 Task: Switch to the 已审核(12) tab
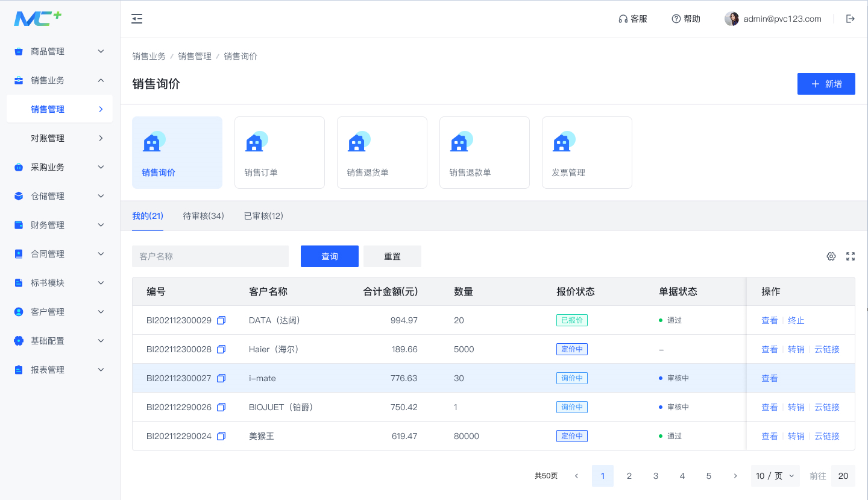click(x=263, y=216)
